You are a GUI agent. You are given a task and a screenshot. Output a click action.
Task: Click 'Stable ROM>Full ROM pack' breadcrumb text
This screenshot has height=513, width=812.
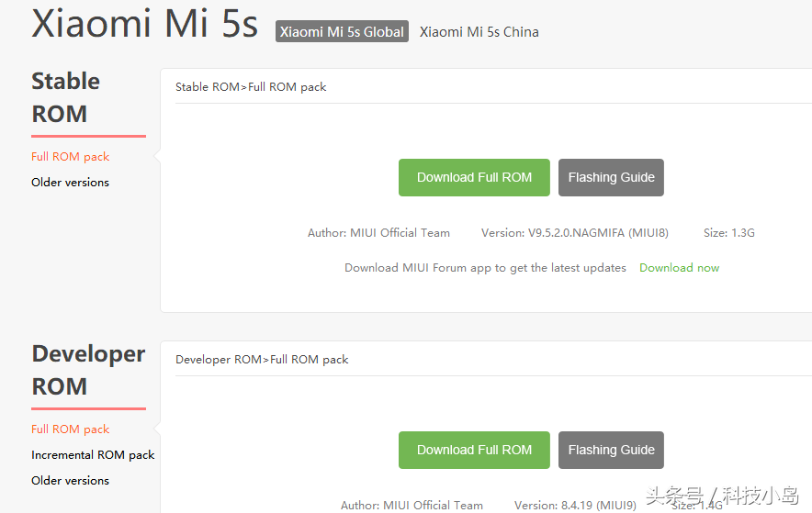point(251,87)
